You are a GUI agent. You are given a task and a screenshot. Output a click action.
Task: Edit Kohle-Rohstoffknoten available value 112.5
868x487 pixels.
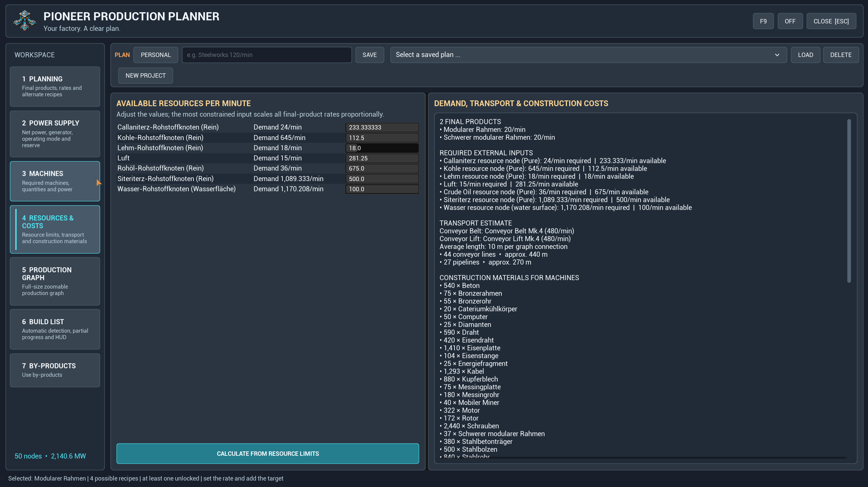[382, 138]
